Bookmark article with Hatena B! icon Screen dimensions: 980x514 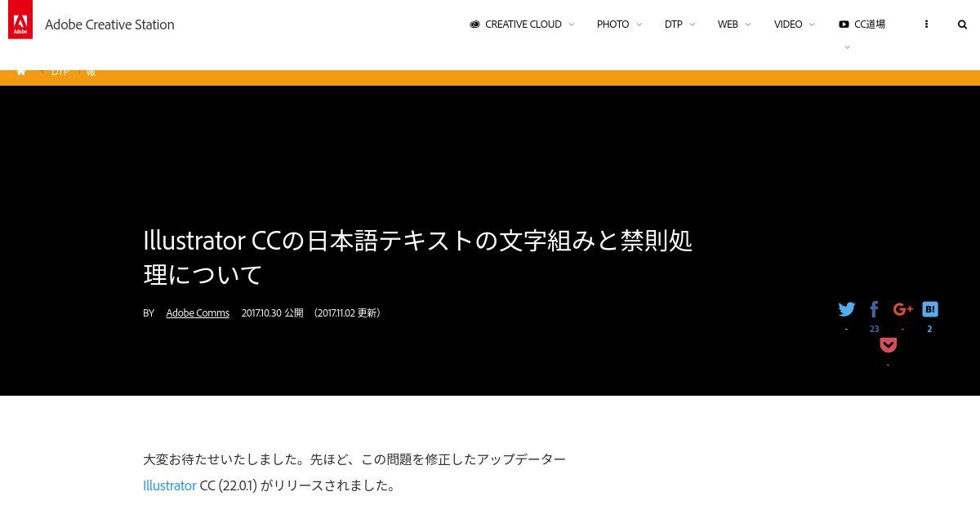929,309
